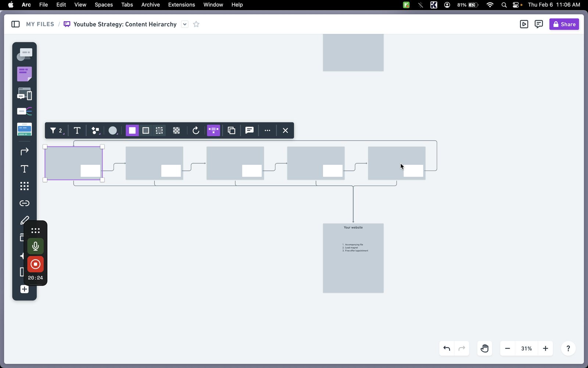Viewport: 588px width, 368px height.
Task: Go to MY FILES breadcrumb
Action: pos(40,24)
